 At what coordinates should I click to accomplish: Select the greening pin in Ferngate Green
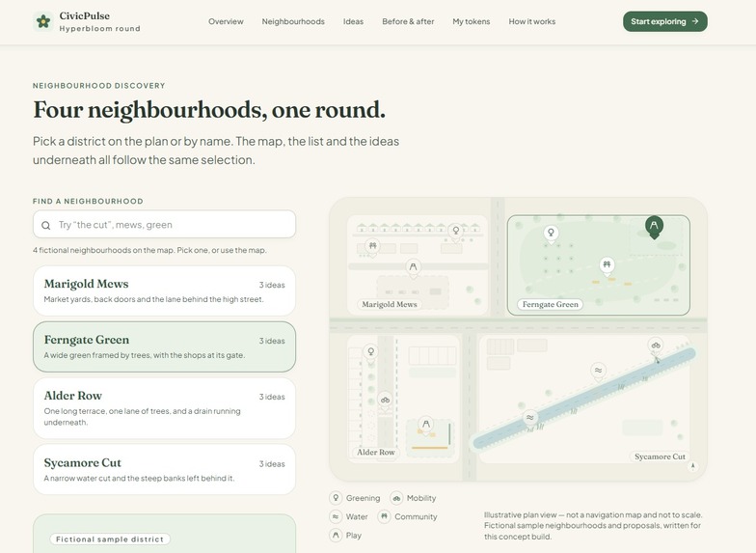click(551, 234)
